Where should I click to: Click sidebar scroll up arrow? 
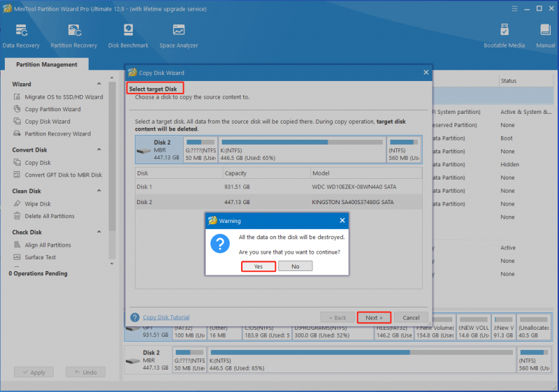pyautogui.click(x=112, y=78)
